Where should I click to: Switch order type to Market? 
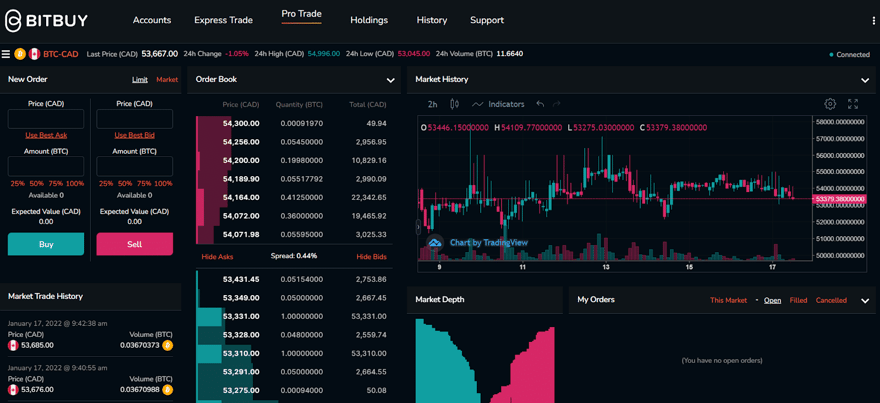click(167, 80)
